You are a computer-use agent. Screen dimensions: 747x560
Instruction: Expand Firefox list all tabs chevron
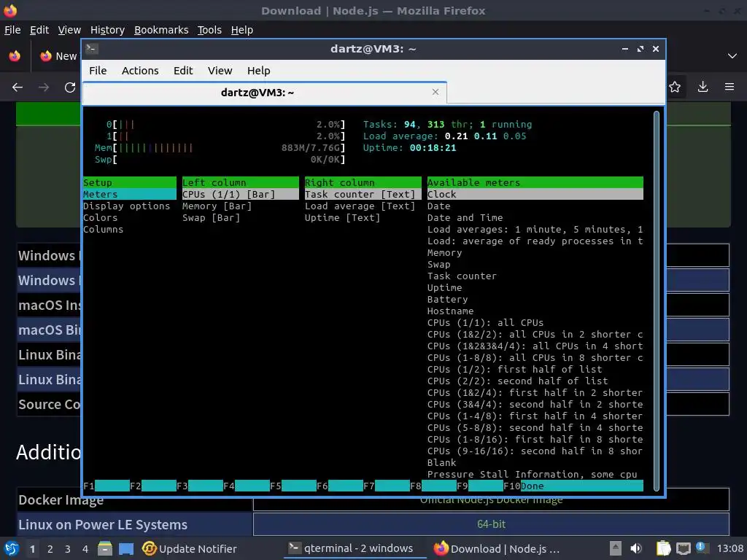[x=732, y=55]
